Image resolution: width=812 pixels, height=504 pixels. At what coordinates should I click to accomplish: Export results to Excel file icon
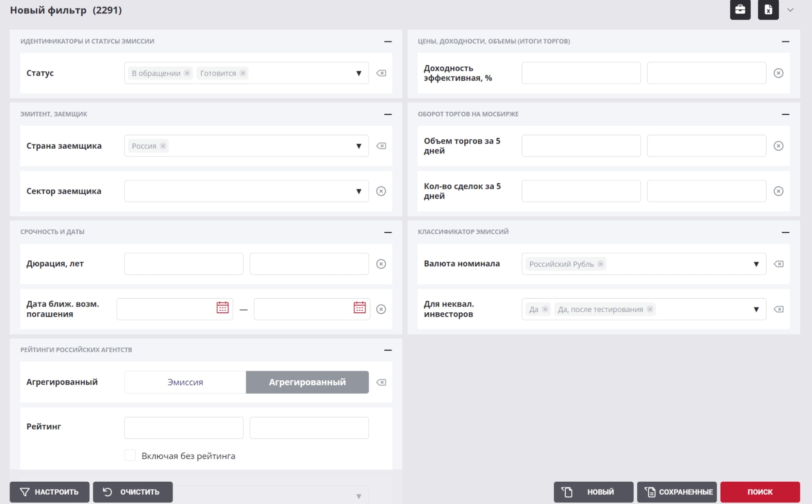(768, 9)
